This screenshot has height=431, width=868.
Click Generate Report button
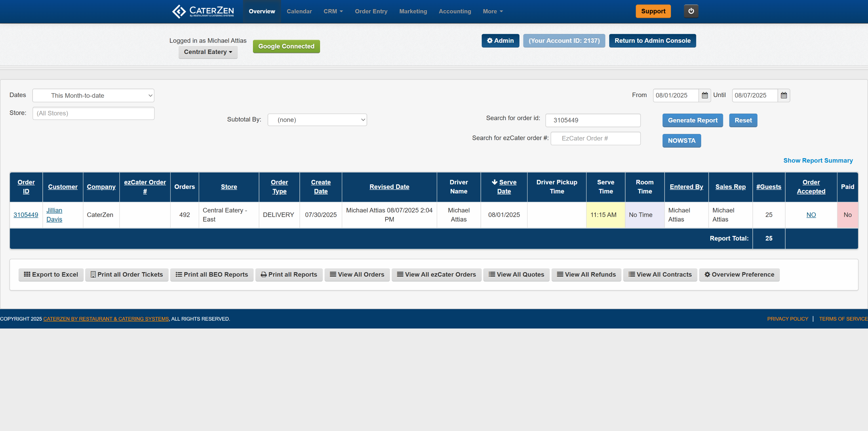pos(692,120)
